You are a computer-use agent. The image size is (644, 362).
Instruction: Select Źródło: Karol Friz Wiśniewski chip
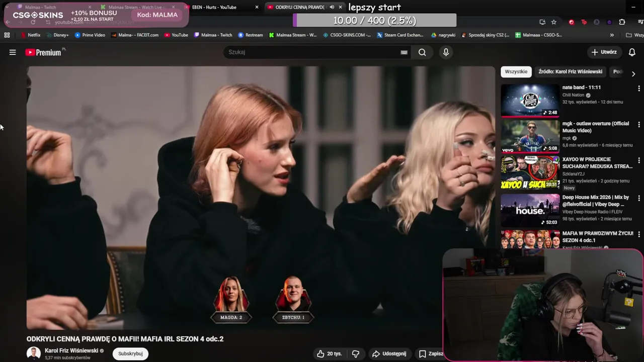570,71
